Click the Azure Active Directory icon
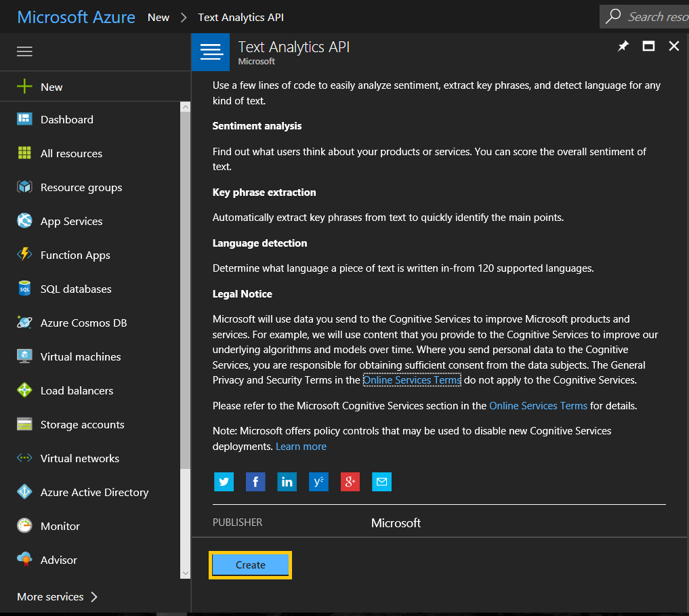This screenshot has height=616, width=689. [24, 491]
